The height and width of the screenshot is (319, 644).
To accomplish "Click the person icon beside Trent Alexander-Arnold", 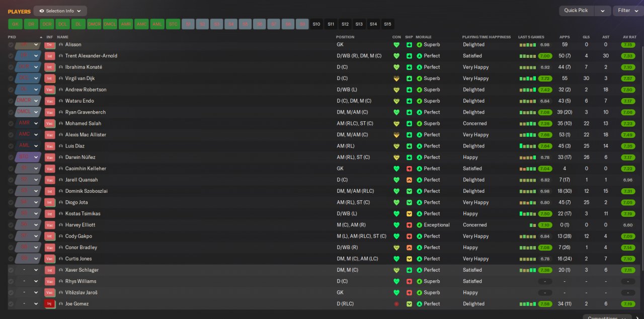I will pyautogui.click(x=61, y=56).
